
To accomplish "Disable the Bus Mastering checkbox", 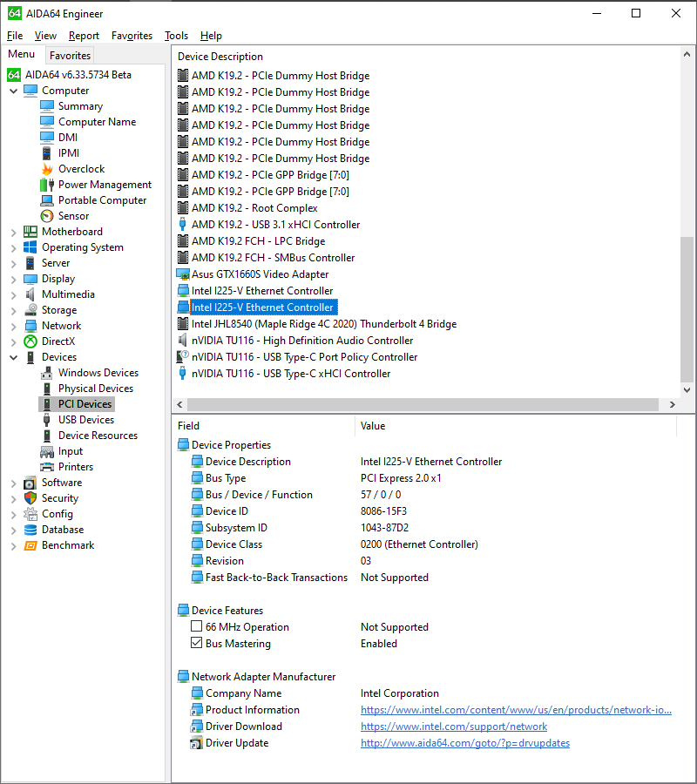I will point(196,643).
